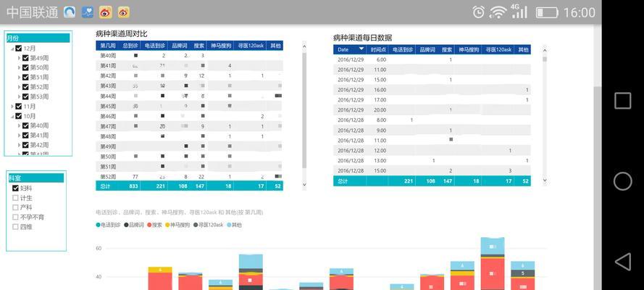Click the daily table scrollbar thumb
Screen dimensions: 644x290
545,59
